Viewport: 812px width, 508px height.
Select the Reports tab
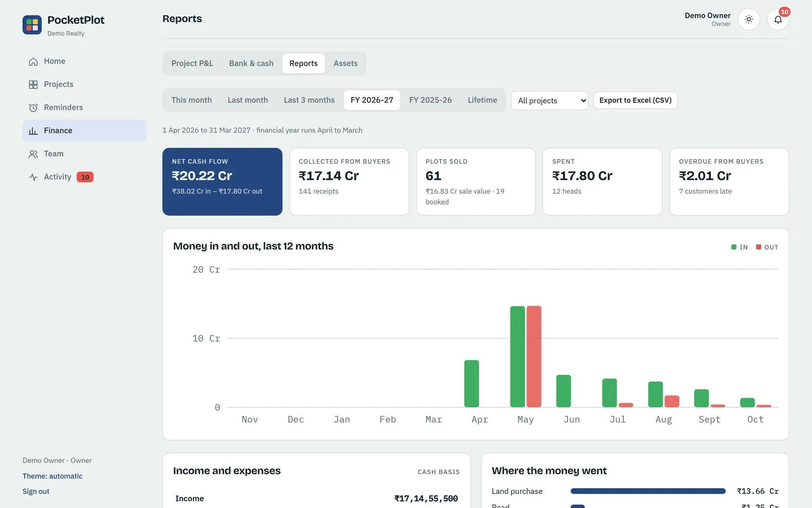click(304, 63)
